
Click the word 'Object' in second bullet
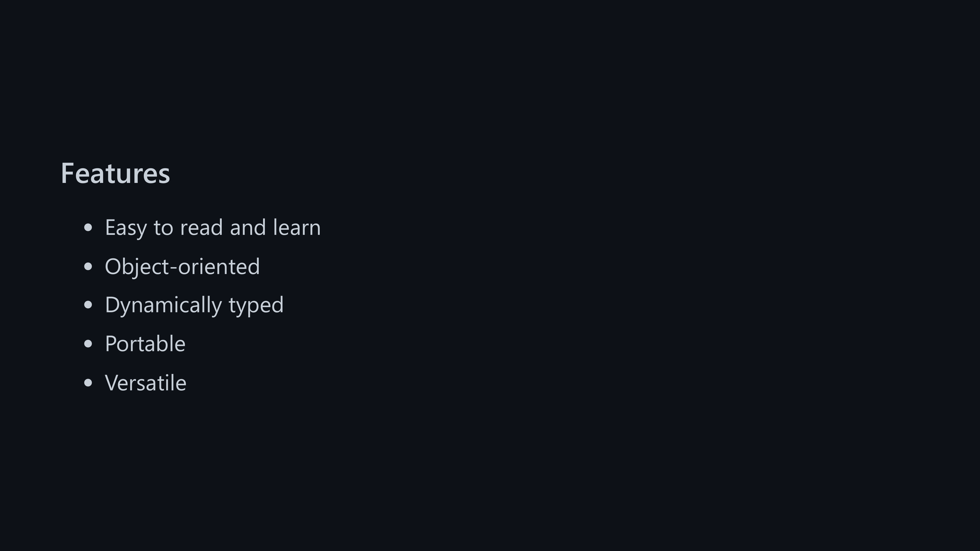[x=136, y=267]
